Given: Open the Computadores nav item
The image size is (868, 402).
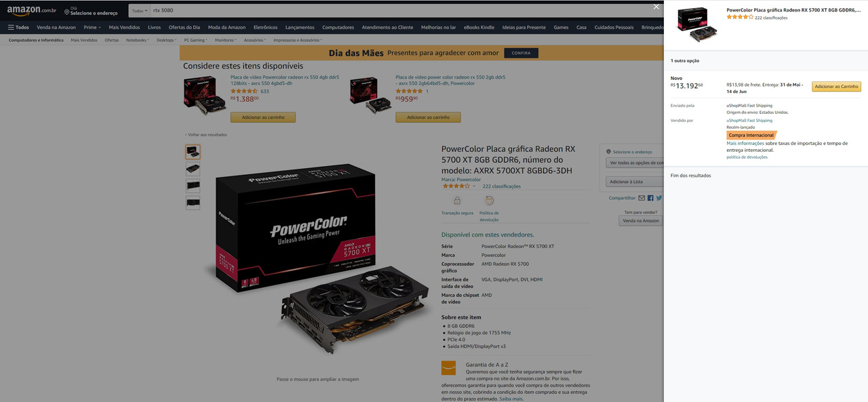Looking at the screenshot, I should click(x=338, y=27).
